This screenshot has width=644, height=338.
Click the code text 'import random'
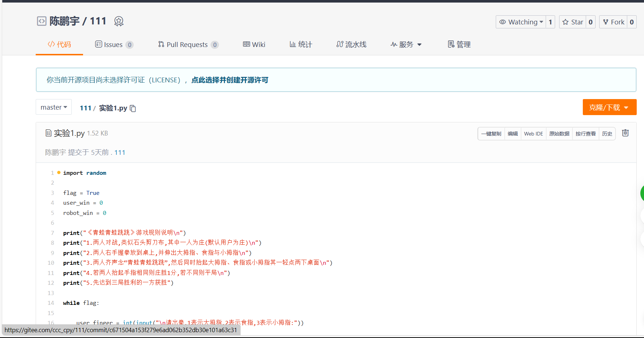(x=85, y=173)
